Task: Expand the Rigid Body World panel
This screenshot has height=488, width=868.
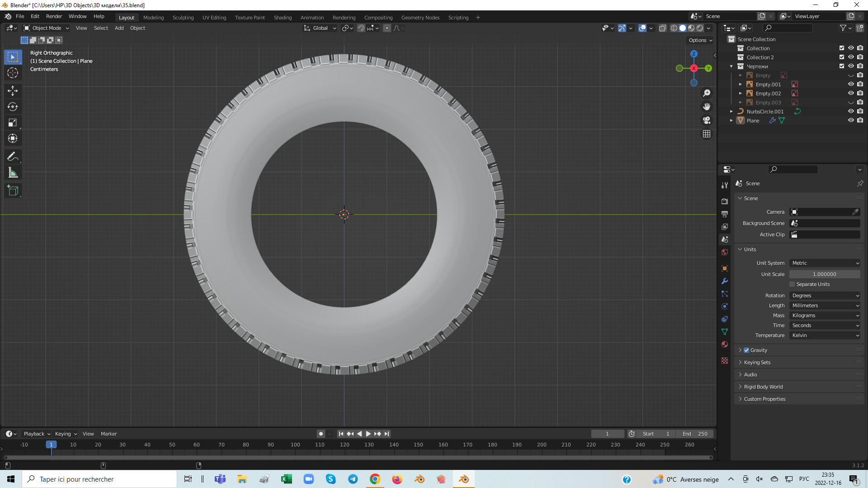Action: pos(763,387)
